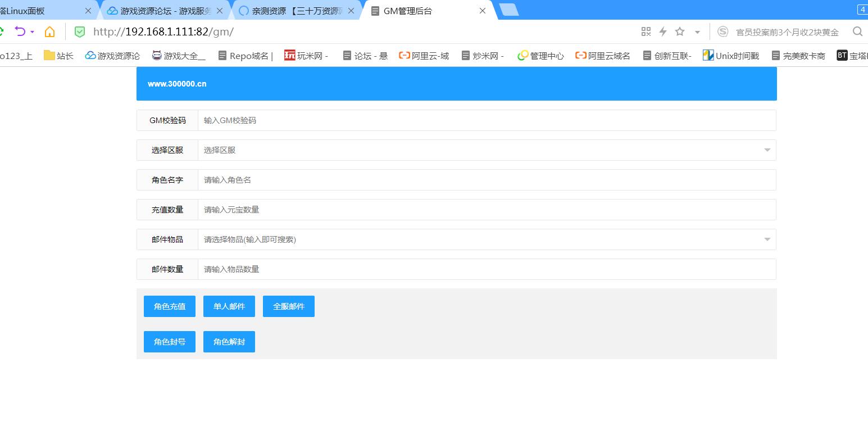Click the 角色解封 unban button
Screen dimensions: 868x421
pyautogui.click(x=229, y=342)
